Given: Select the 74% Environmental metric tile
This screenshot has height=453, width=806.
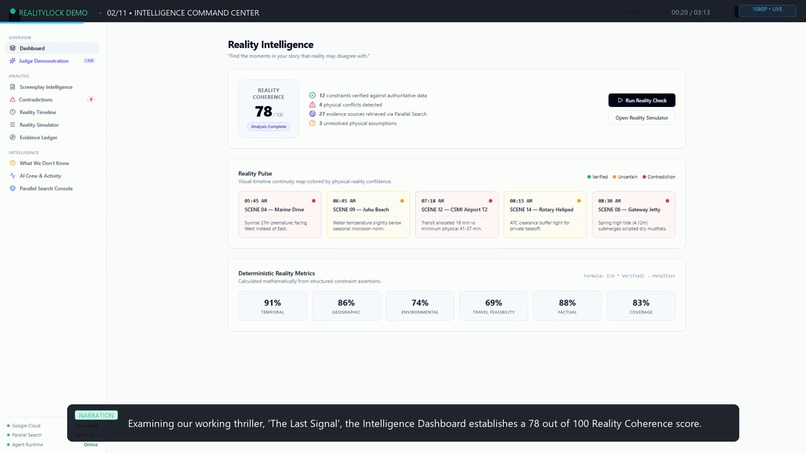Looking at the screenshot, I should pyautogui.click(x=420, y=306).
